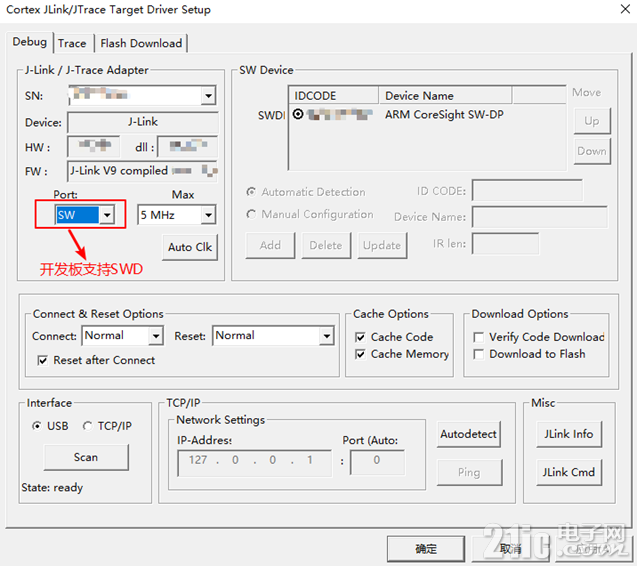The height and width of the screenshot is (566, 637).
Task: Enable Download to Flash checkbox
Action: click(x=479, y=354)
